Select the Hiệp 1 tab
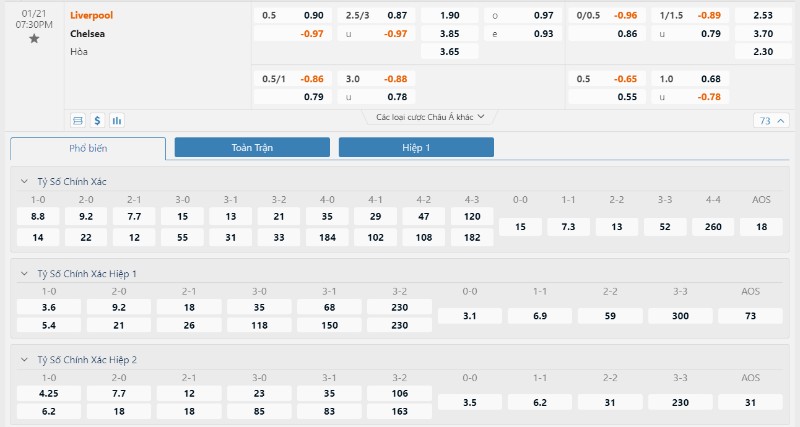 (x=416, y=147)
